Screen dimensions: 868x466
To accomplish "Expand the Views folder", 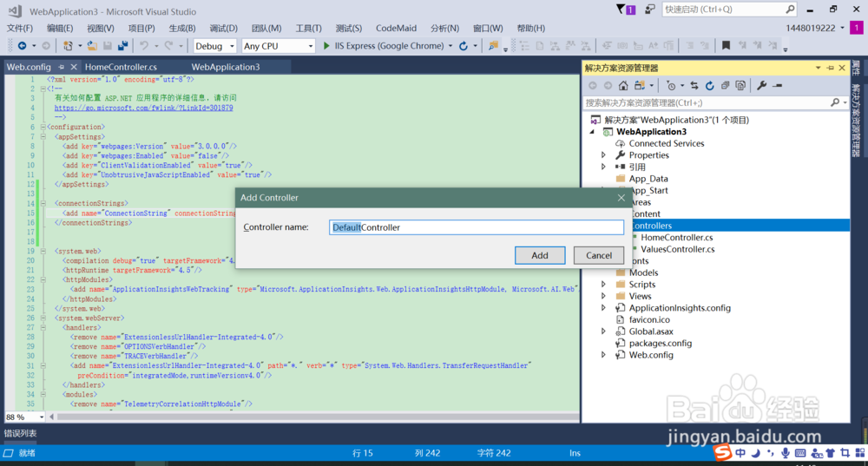I will pyautogui.click(x=603, y=296).
